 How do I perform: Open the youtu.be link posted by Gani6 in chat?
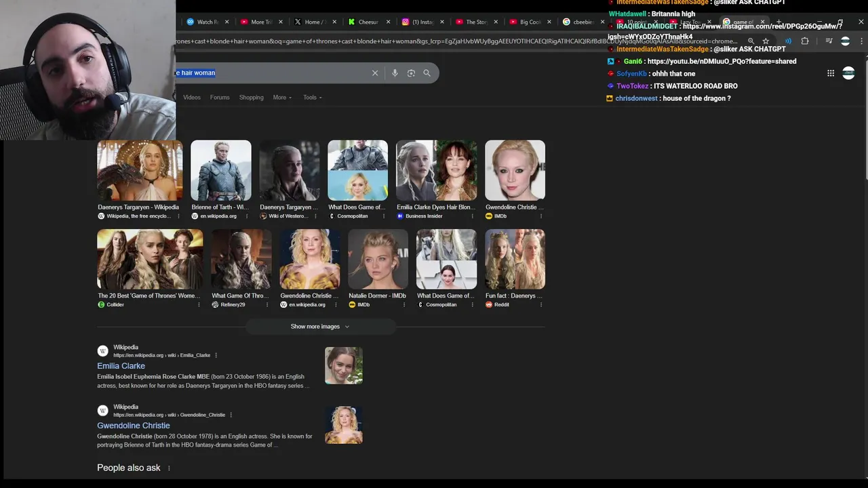click(x=722, y=62)
